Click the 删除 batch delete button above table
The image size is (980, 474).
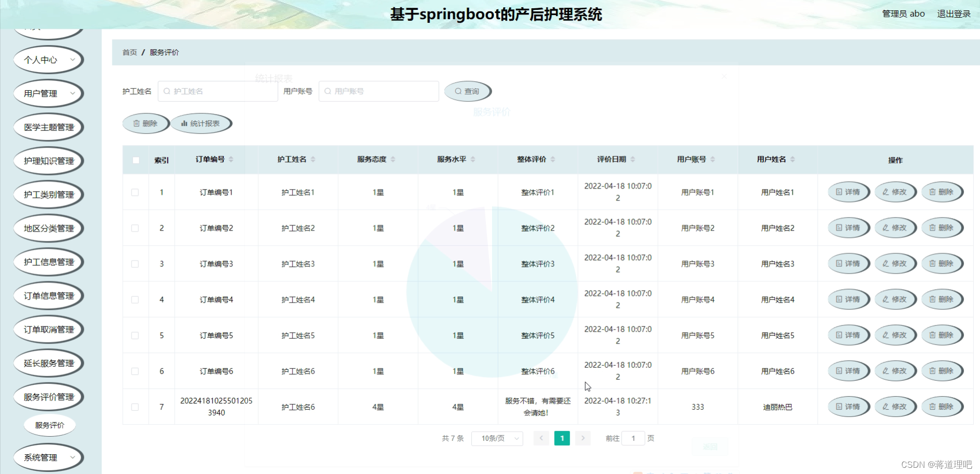pyautogui.click(x=146, y=123)
